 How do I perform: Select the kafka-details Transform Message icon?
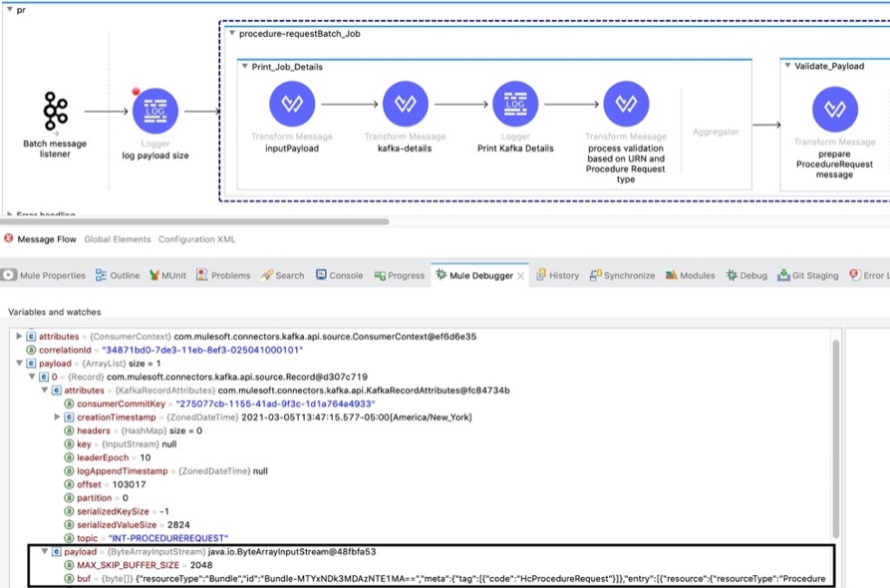click(405, 104)
